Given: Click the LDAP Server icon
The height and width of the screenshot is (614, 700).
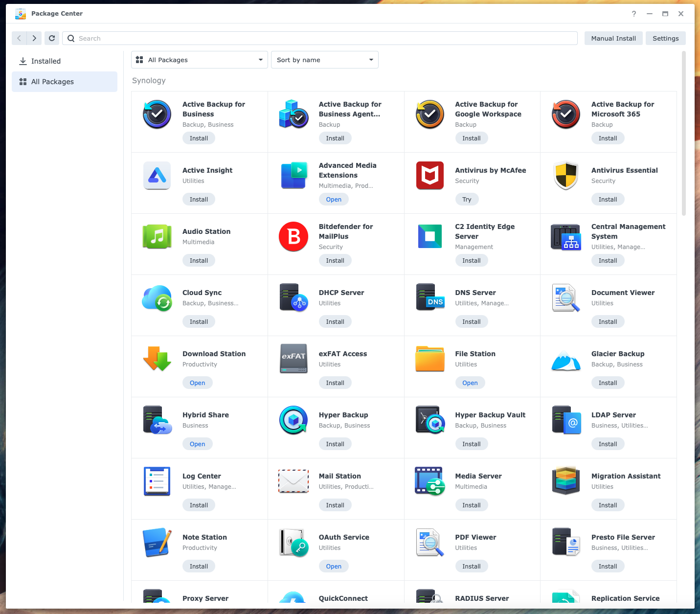Looking at the screenshot, I should pyautogui.click(x=566, y=420).
